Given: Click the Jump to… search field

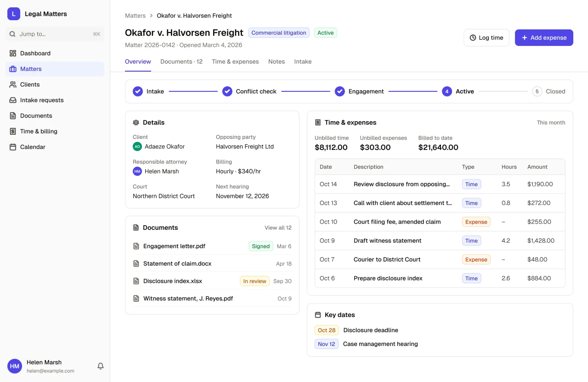Looking at the screenshot, I should tap(55, 34).
